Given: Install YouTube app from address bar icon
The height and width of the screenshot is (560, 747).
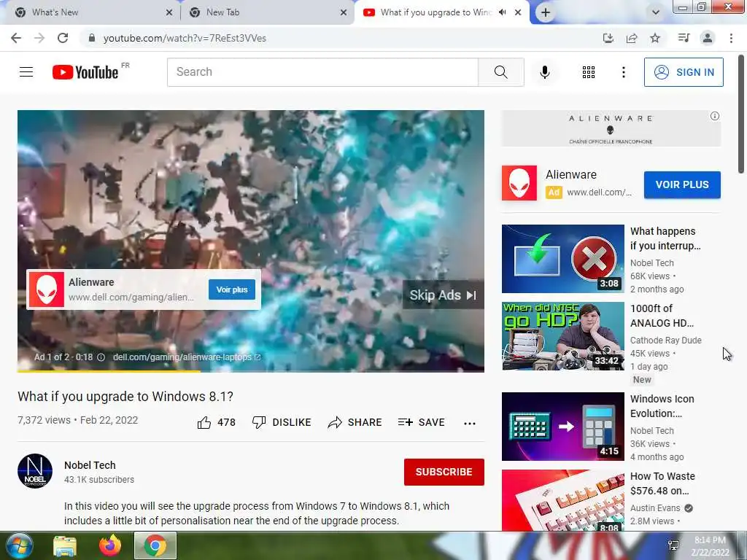Looking at the screenshot, I should pyautogui.click(x=608, y=38).
